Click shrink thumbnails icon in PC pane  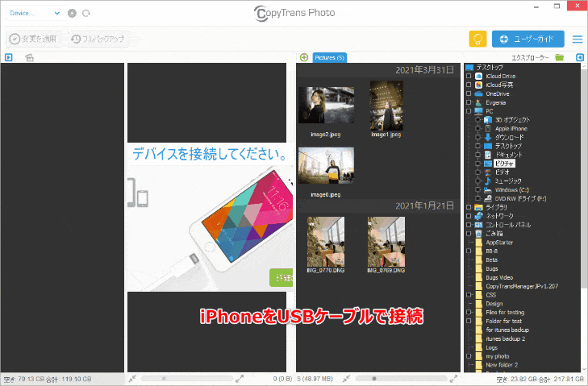(346, 379)
